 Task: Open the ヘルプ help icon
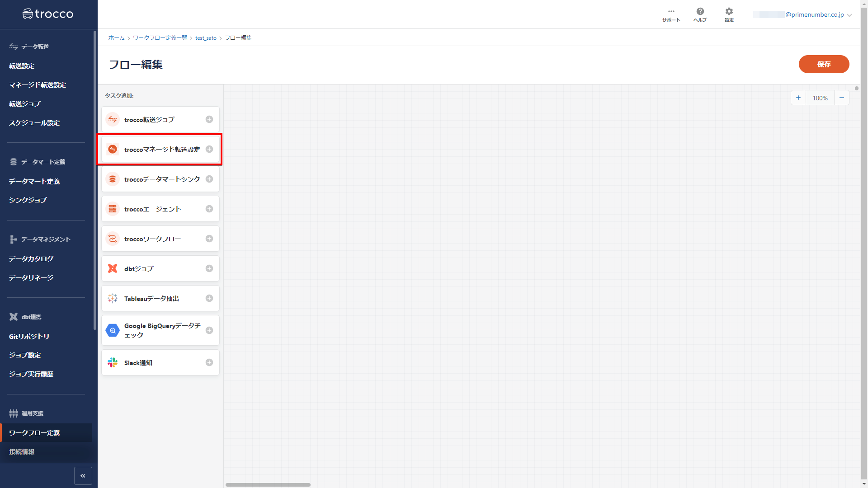point(700,15)
